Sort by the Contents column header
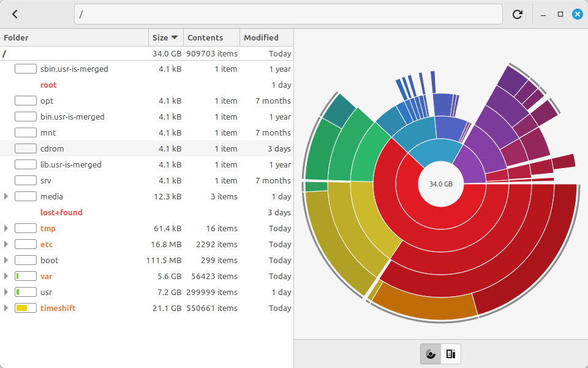Image resolution: width=588 pixels, height=368 pixels. (x=211, y=37)
